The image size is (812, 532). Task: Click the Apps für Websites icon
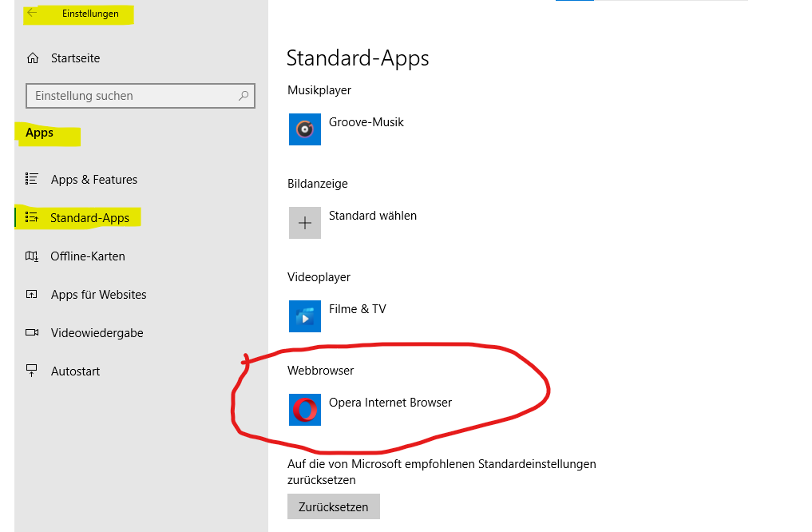32,294
